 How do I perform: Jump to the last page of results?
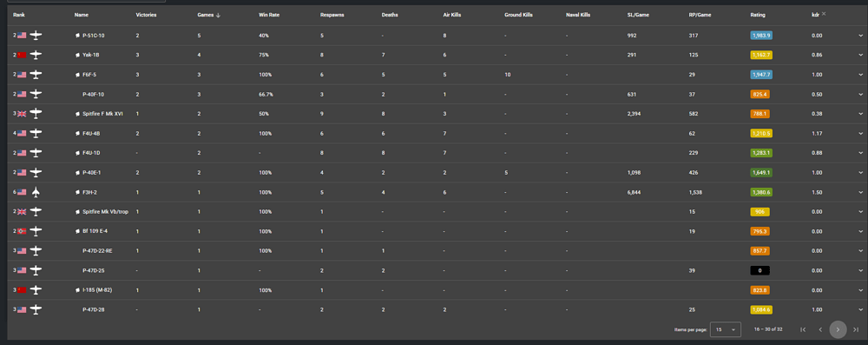[855, 329]
